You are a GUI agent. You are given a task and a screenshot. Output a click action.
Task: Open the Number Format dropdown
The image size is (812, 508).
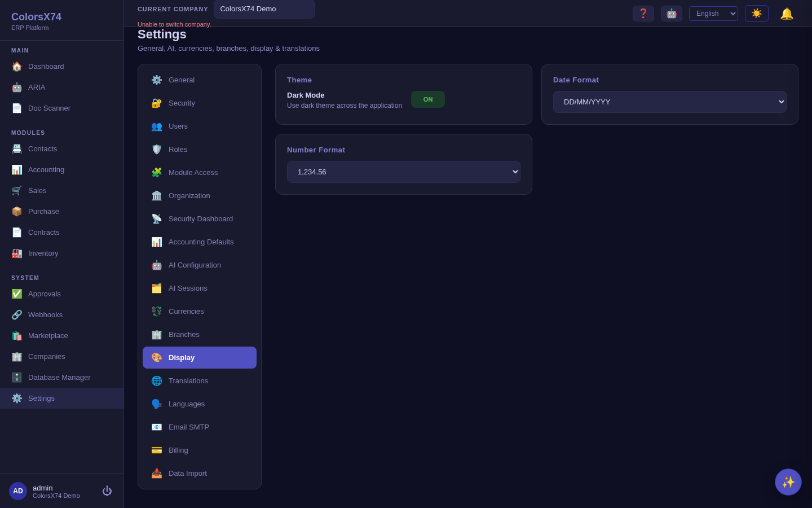404,172
